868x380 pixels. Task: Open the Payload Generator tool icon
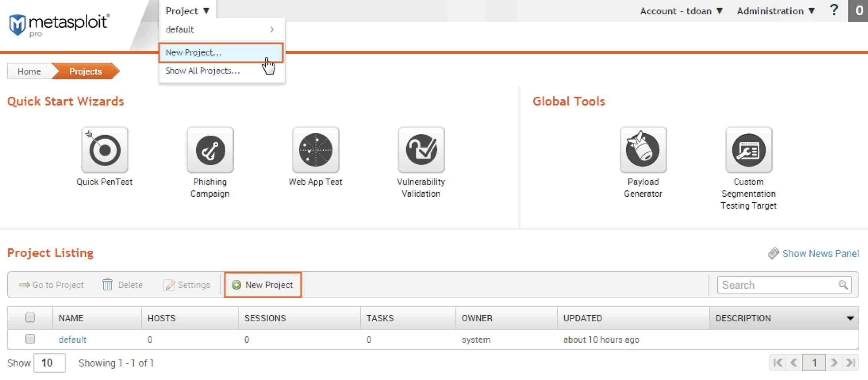[643, 150]
